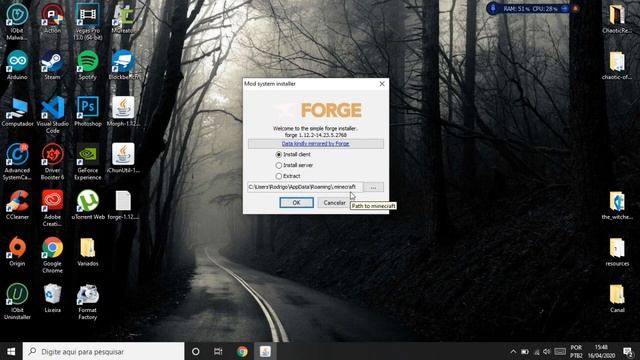Open Advanced SystemCare desktop icon
The image size is (640, 360).
coord(17,162)
